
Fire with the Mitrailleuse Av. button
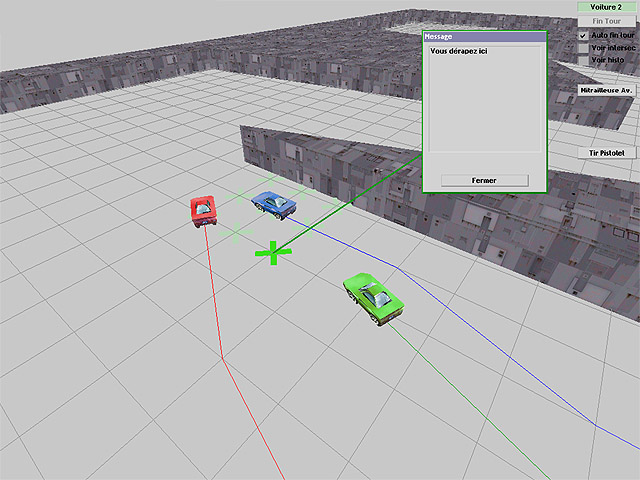[x=607, y=90]
